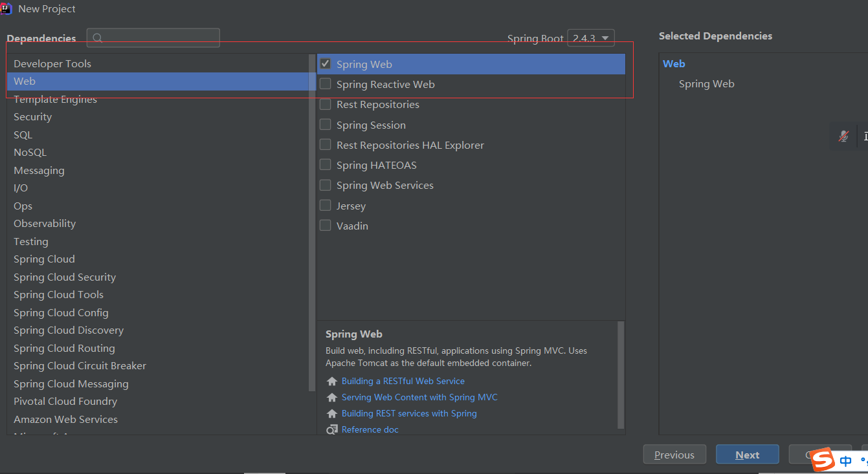The image size is (868, 474).
Task: Click the home icon beside Serving Web Content with Spring MVC
Action: click(x=331, y=397)
